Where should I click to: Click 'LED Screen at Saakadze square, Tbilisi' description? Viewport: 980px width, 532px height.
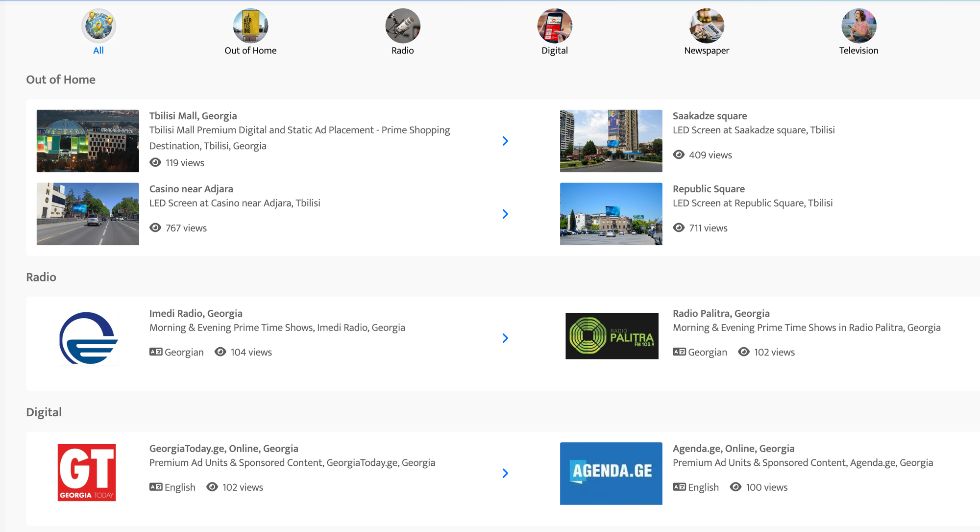[754, 130]
